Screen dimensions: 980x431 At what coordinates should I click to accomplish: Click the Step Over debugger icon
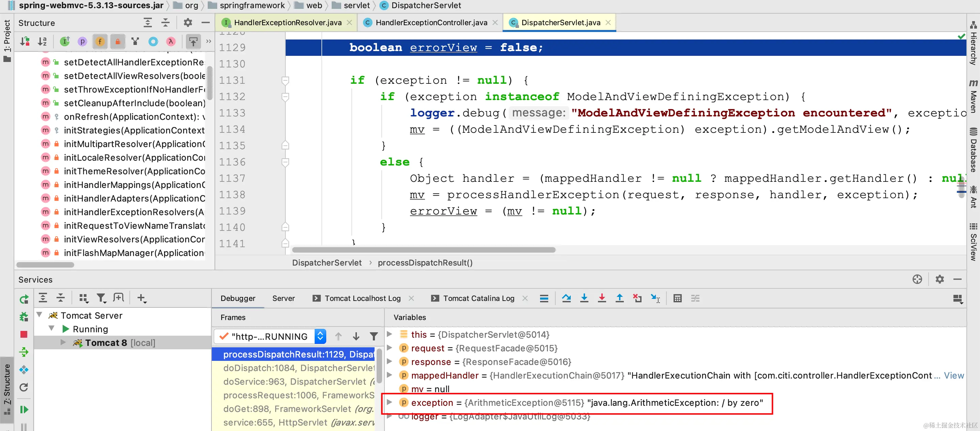point(566,298)
